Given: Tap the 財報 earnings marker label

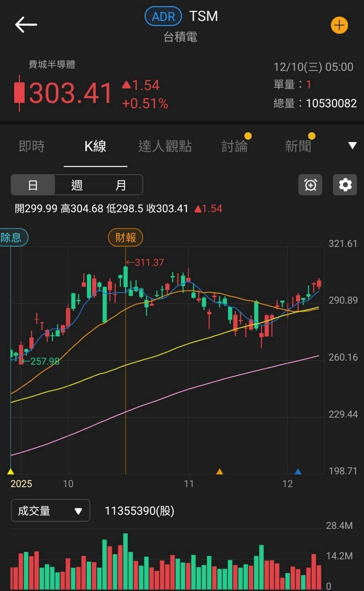Looking at the screenshot, I should click(125, 238).
